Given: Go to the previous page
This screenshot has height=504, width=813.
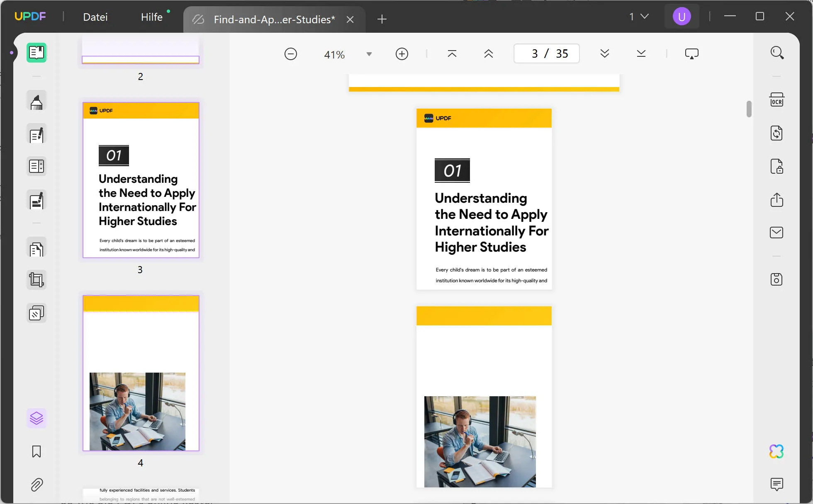Looking at the screenshot, I should (489, 54).
